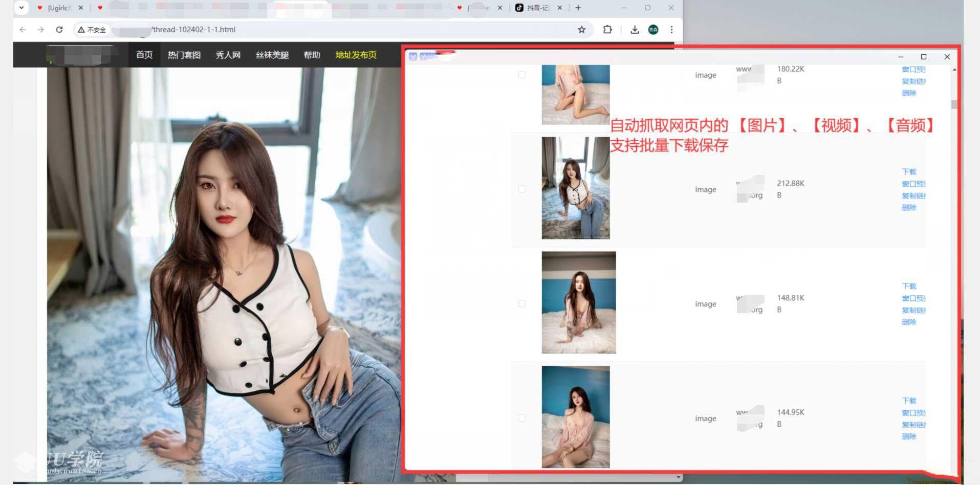The image size is (980, 485).
Task: Click 删除 link for 148.81K image
Action: point(909,322)
